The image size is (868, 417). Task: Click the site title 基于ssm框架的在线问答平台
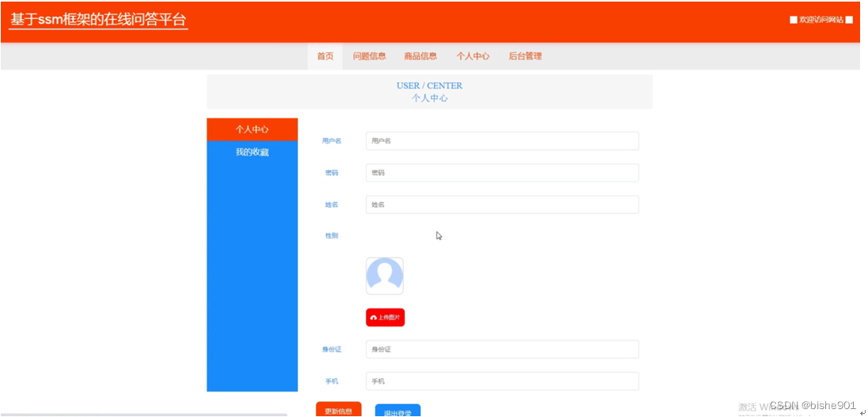98,20
